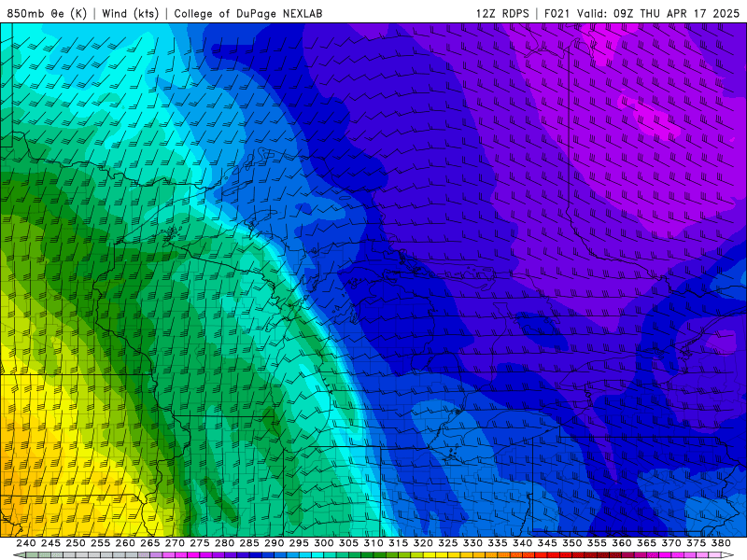Click the 305 value on the color scale
This screenshot has width=747, height=560.
coord(348,543)
